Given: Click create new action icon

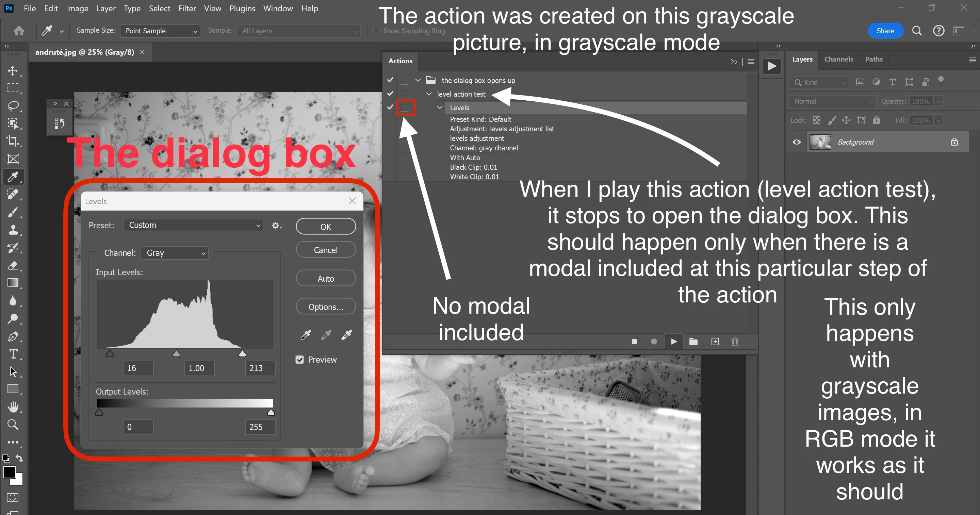Looking at the screenshot, I should (715, 342).
